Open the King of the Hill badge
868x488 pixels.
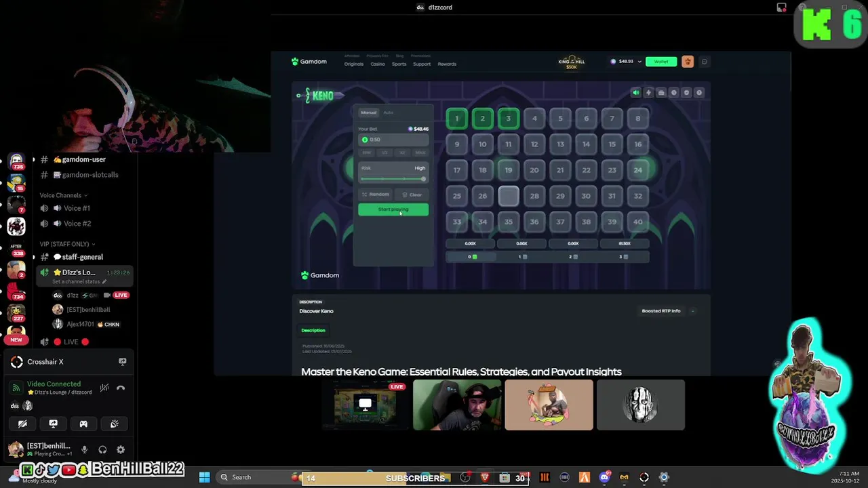572,62
